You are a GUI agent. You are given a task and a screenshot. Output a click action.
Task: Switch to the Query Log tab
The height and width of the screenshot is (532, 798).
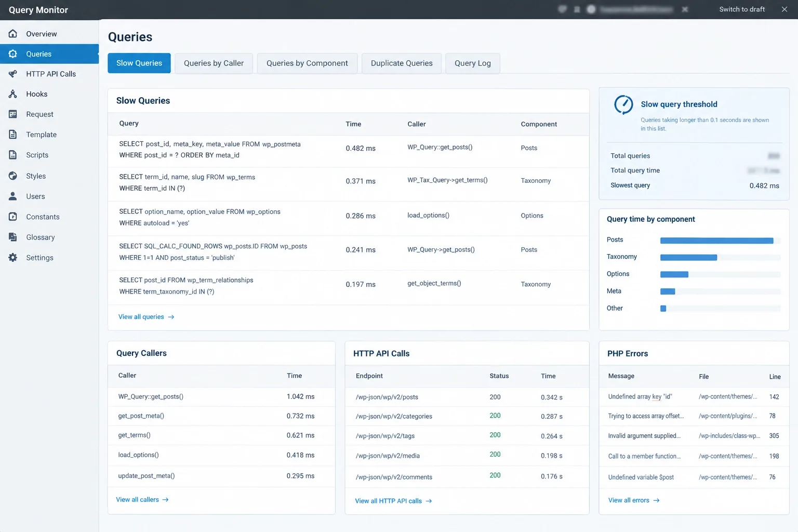pyautogui.click(x=473, y=63)
